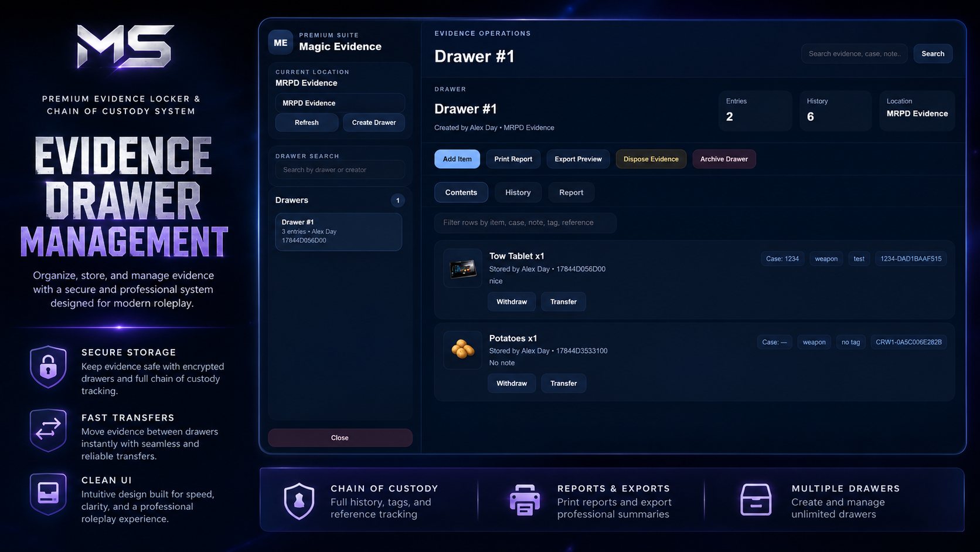
Task: Click the ME logo badge
Action: [281, 42]
